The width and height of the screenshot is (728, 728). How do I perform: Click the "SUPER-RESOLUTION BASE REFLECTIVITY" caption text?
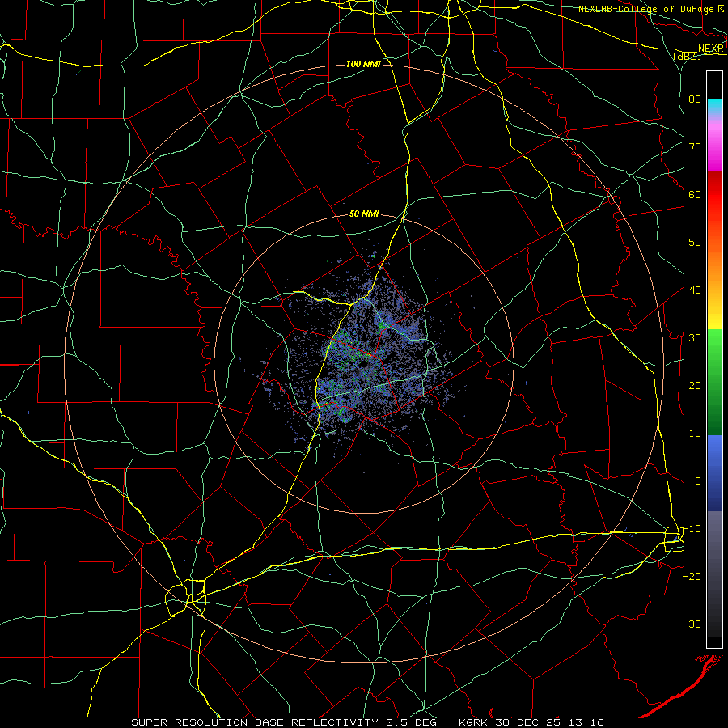pyautogui.click(x=255, y=722)
